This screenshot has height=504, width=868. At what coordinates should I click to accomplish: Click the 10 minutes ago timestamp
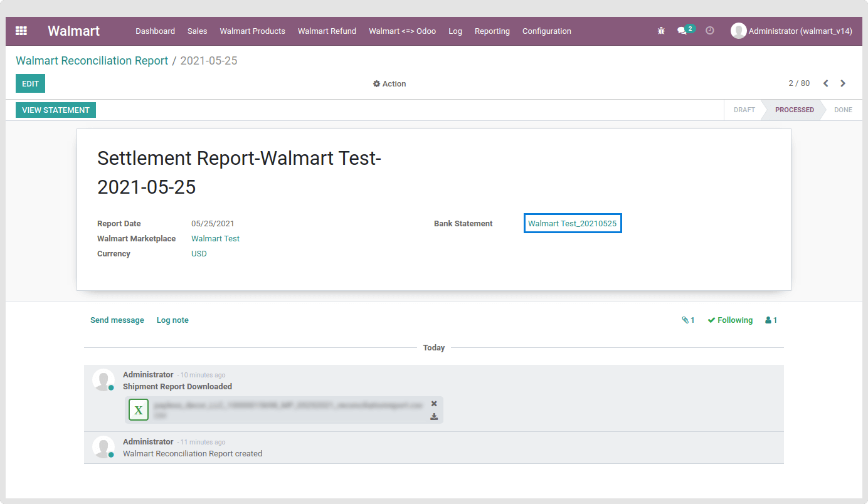(x=203, y=375)
